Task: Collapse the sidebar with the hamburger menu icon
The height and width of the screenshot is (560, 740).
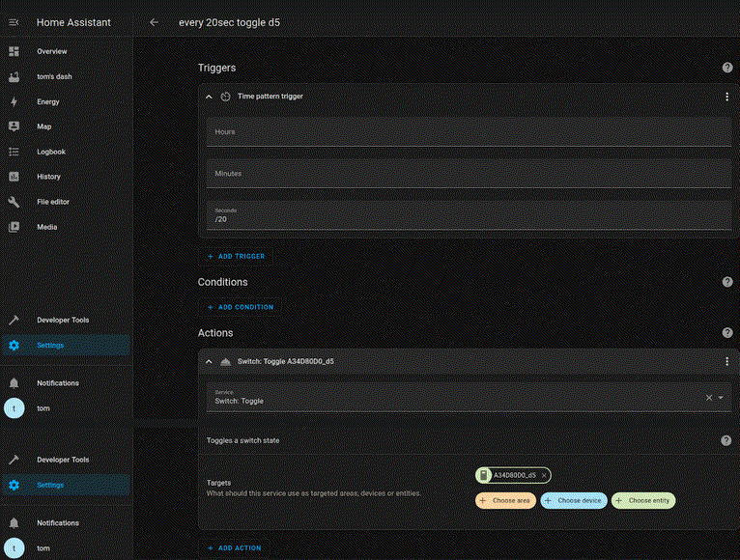Action: tap(14, 22)
